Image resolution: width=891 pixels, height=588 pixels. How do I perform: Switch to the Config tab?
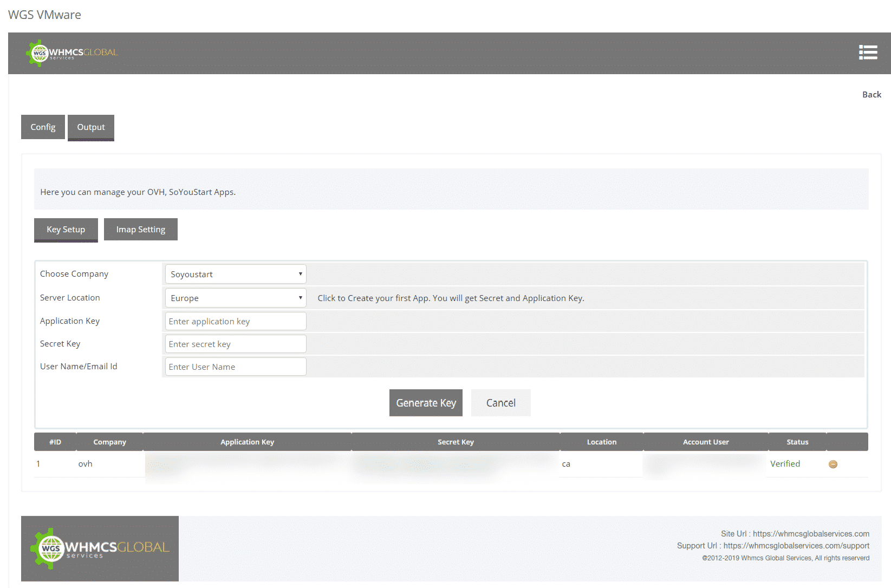pyautogui.click(x=43, y=127)
